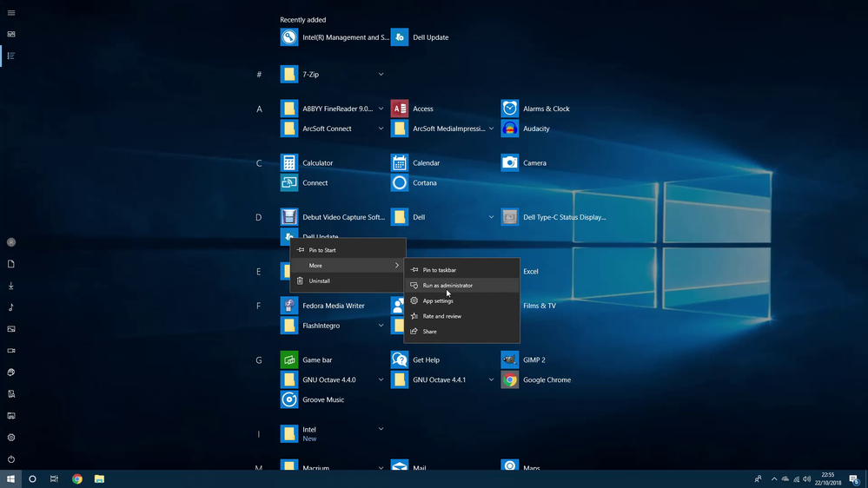
Task: Expand the FlashIntegro folder chevron
Action: (x=381, y=326)
